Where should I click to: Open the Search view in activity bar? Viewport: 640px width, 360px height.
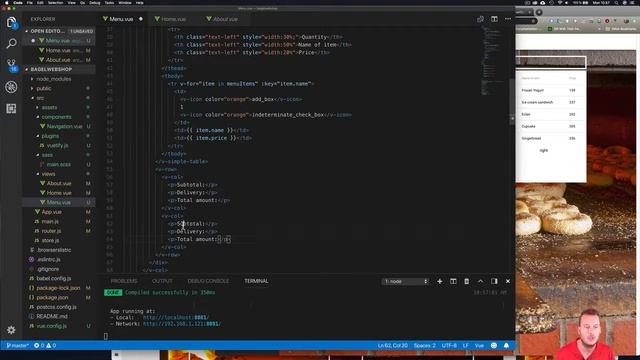click(11, 43)
